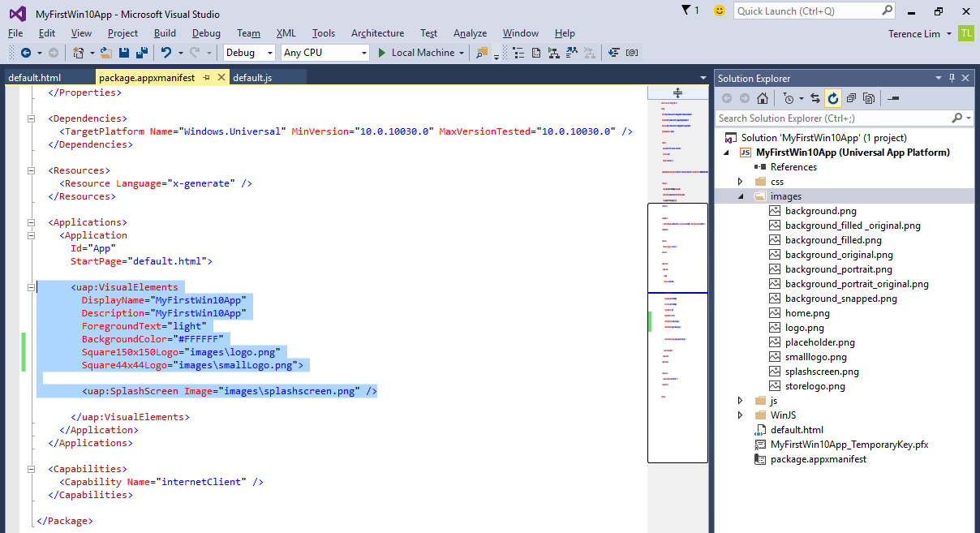Open the Analyze menu
This screenshot has width=980, height=533.
471,33
